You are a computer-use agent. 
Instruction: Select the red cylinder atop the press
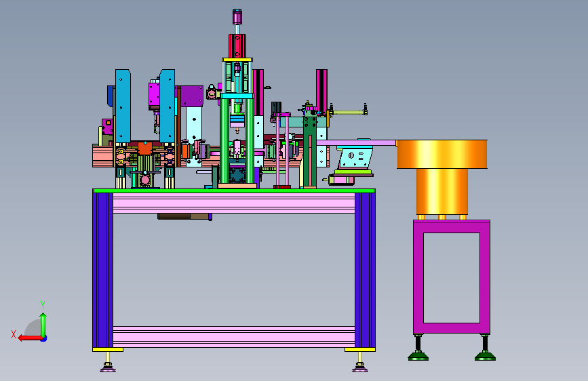tap(237, 45)
